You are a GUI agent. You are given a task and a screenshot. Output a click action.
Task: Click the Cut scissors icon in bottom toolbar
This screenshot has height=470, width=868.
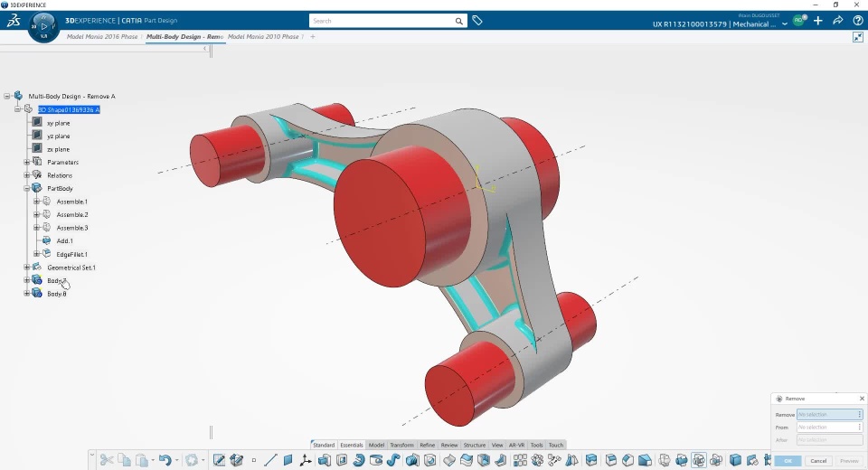pyautogui.click(x=108, y=460)
